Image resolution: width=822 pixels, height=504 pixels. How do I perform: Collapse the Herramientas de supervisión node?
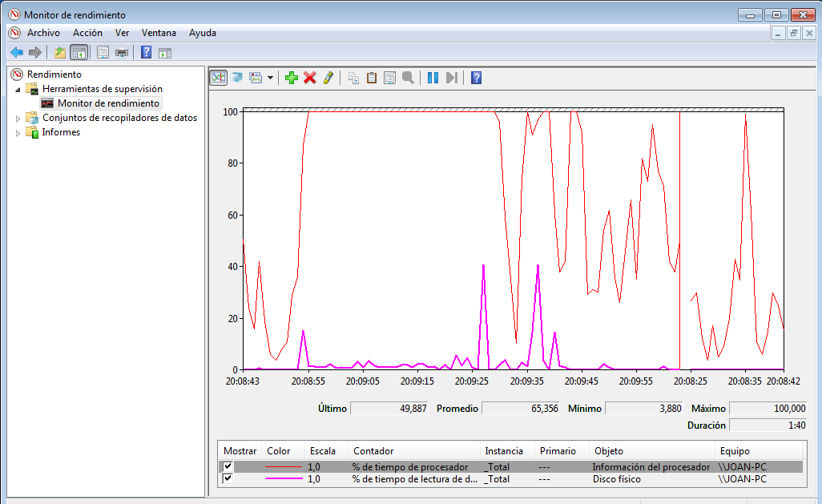[18, 90]
